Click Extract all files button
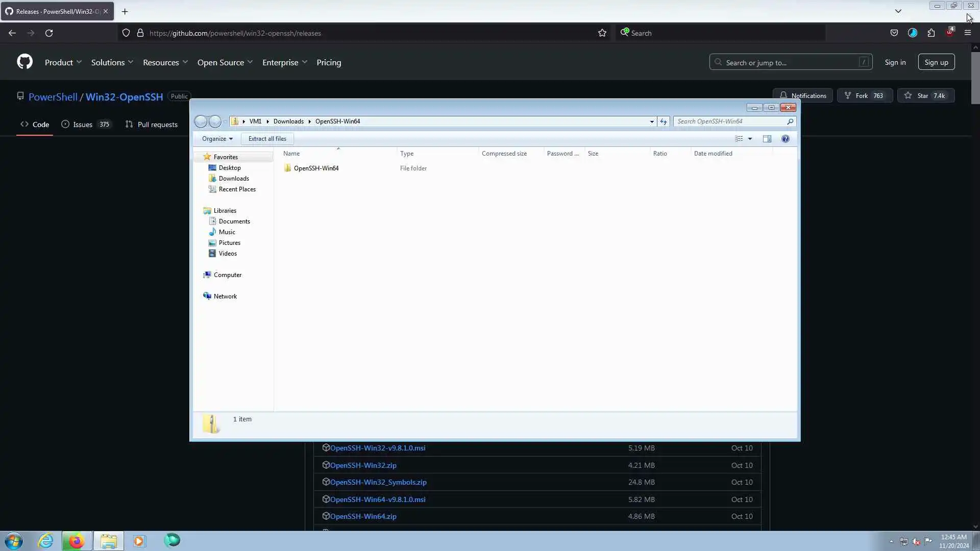The image size is (980, 551). [267, 139]
